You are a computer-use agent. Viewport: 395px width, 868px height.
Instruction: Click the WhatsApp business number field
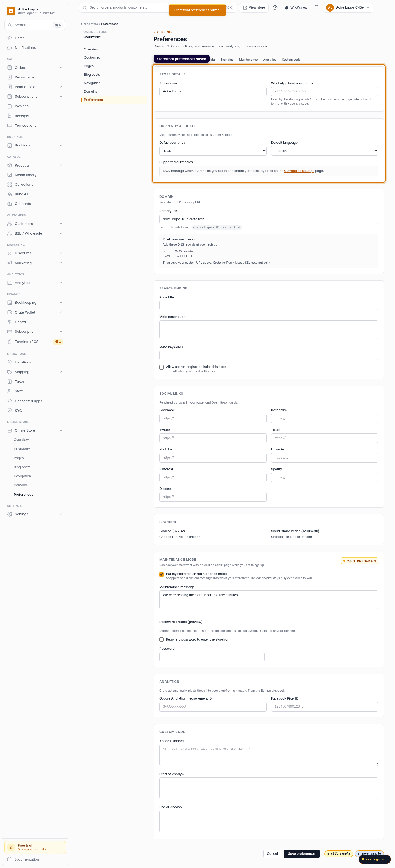pos(325,91)
